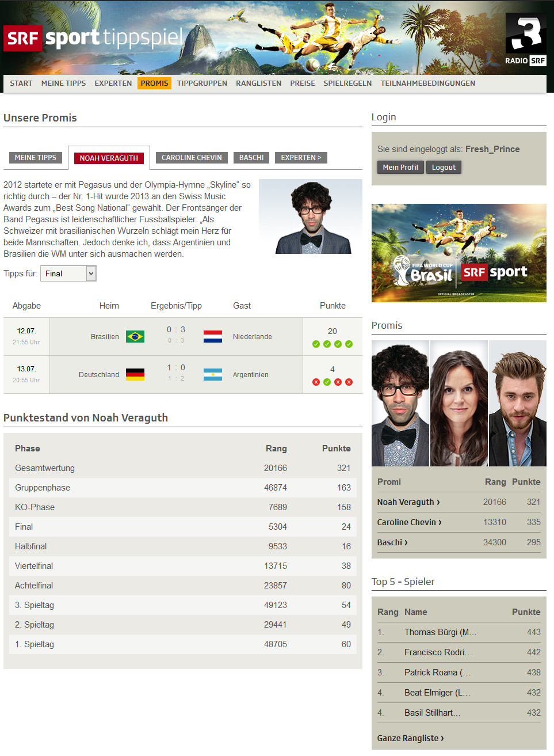Click Basil Stillhart… in Top 5 list
The image size is (554, 756).
(x=433, y=713)
